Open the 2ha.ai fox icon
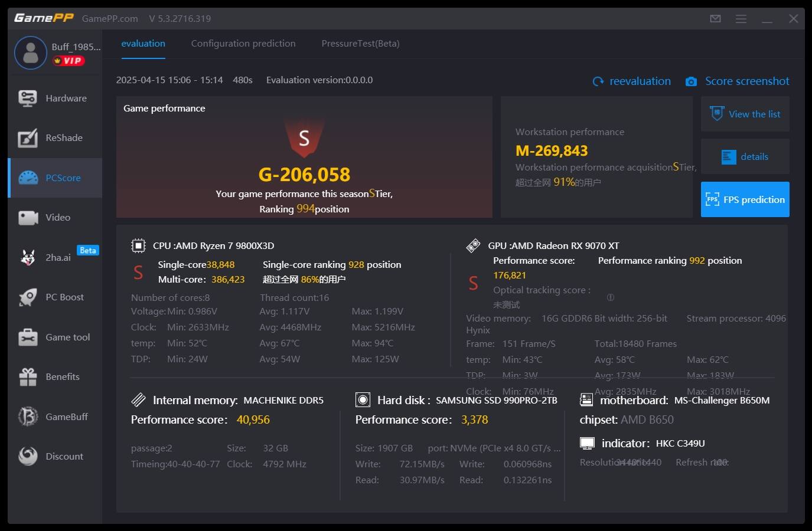Screen dimensions: 812x531 pos(28,257)
